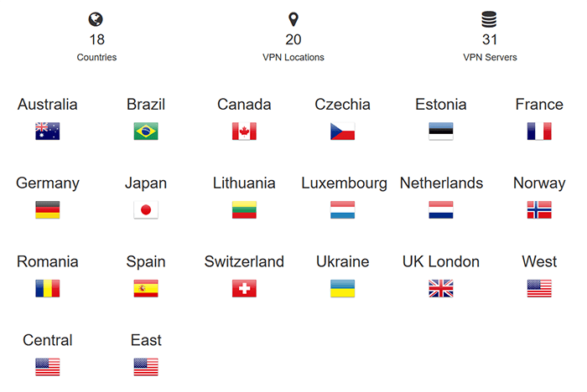Click the Romania flag icon
This screenshot has width=587, height=392.
tap(48, 288)
